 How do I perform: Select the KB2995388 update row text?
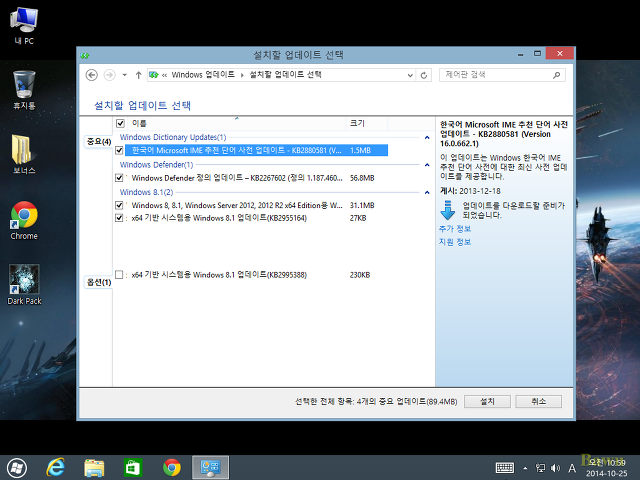[x=219, y=275]
